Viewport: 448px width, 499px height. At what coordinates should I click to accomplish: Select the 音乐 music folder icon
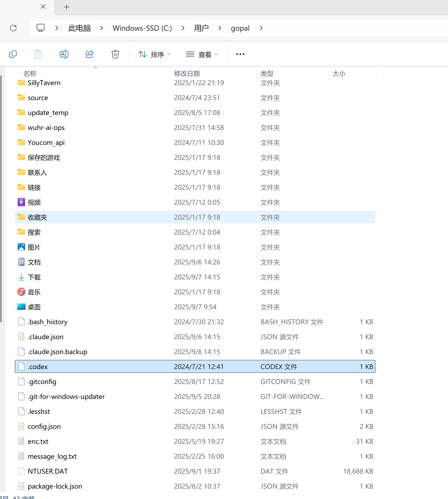(21, 292)
